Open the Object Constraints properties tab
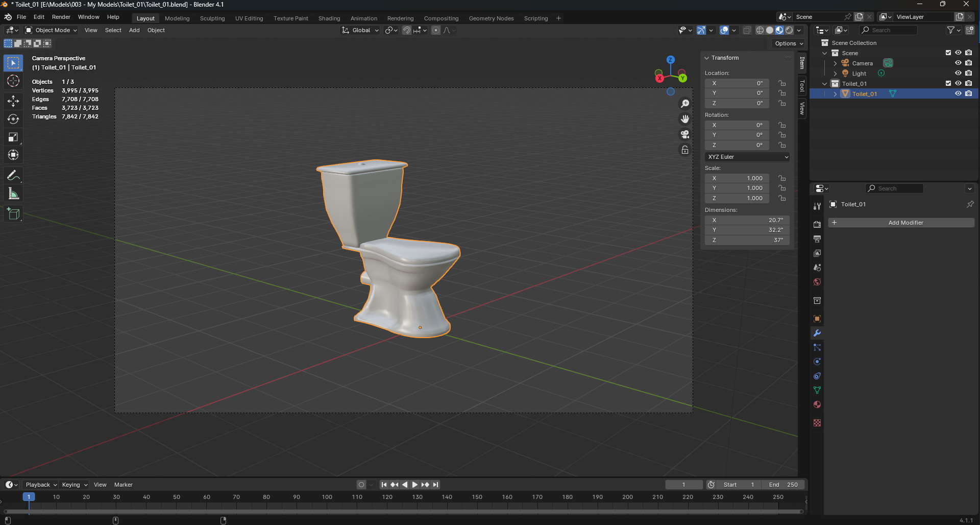 coord(817,376)
